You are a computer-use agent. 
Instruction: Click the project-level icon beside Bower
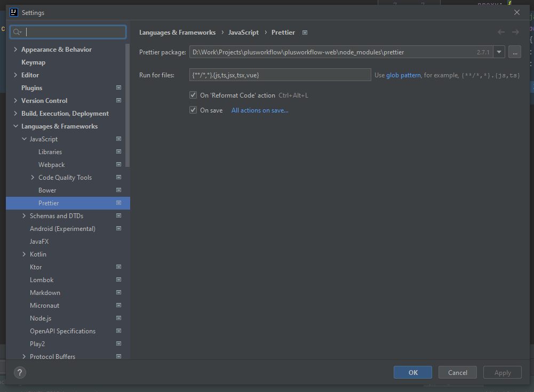pos(118,190)
